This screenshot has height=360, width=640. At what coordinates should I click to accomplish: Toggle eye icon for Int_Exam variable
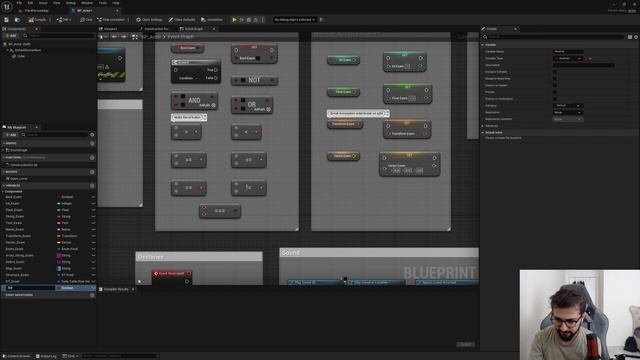pos(93,203)
